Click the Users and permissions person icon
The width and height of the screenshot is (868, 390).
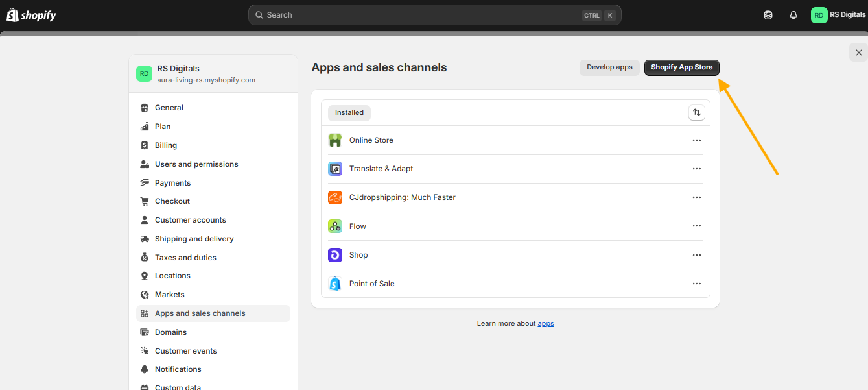(145, 164)
